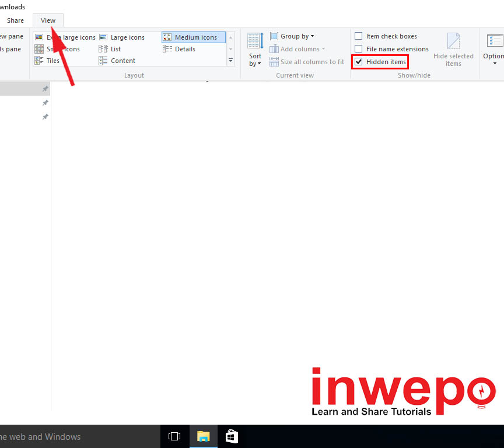Select List layout option

[x=110, y=49]
